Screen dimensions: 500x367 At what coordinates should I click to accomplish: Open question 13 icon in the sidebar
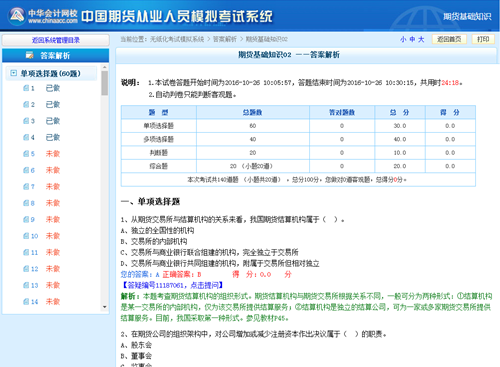click(26, 285)
